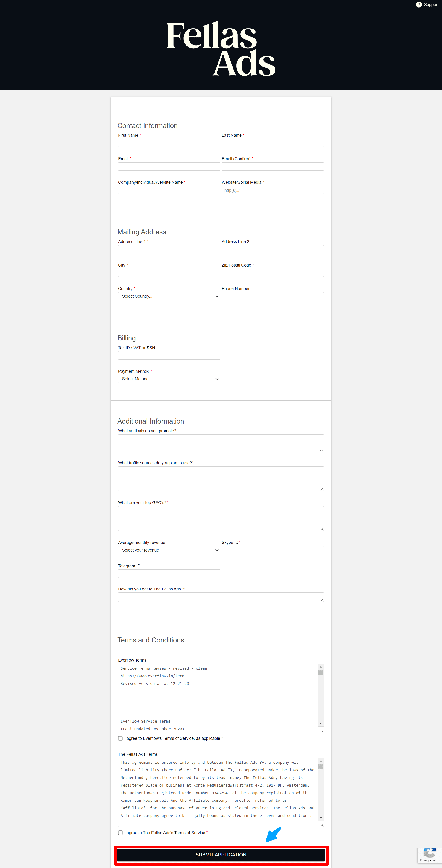Open the Payment Method dropdown
Image resolution: width=442 pixels, height=868 pixels.
coord(169,379)
